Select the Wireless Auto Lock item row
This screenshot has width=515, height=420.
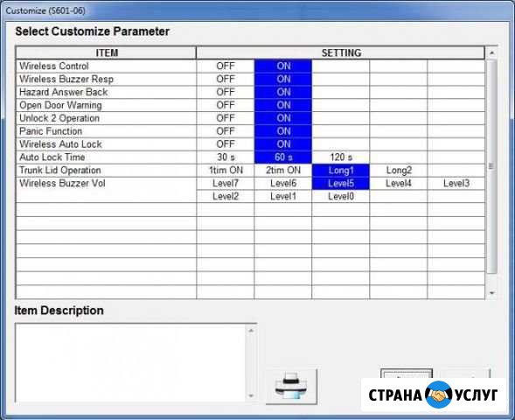[106, 144]
